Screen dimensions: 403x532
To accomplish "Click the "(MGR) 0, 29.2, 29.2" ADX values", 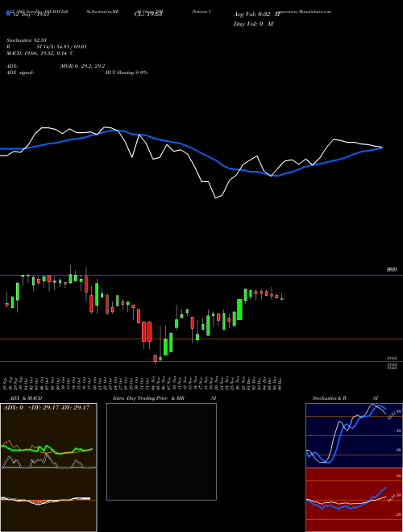I will coord(82,67).
